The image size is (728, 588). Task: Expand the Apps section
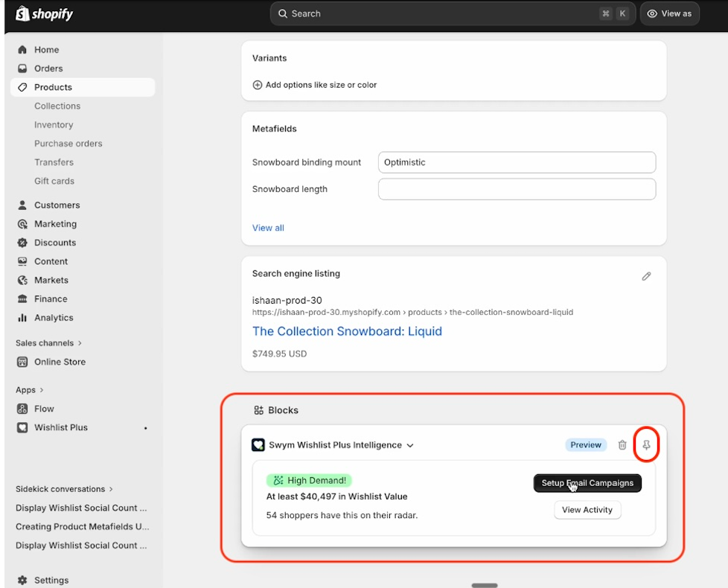(30, 390)
